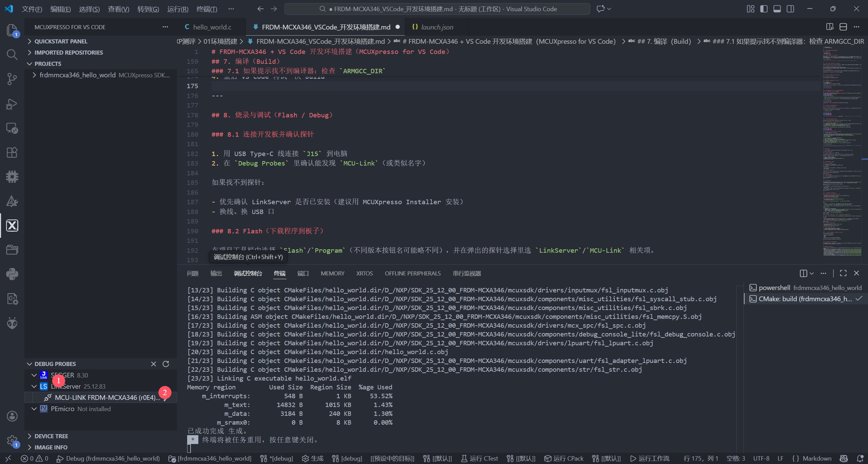Go back with the navigation arrow
Image resolution: width=868 pixels, height=464 pixels.
coord(260,9)
